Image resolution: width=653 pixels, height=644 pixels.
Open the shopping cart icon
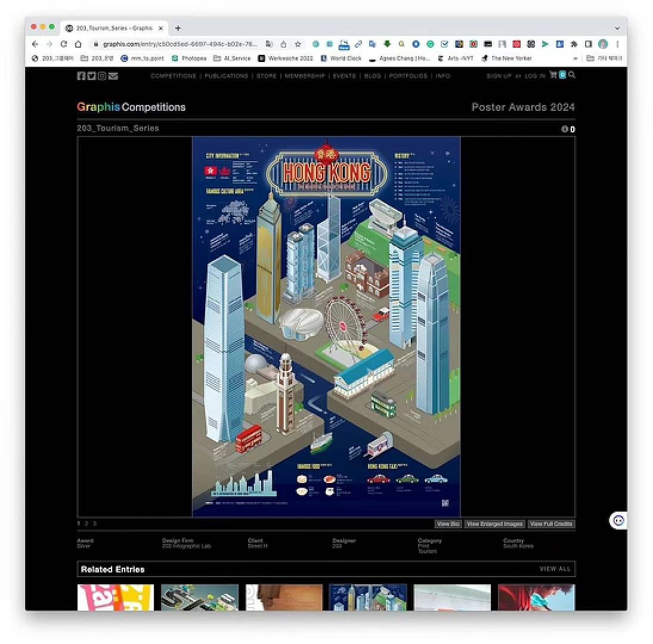coord(553,75)
